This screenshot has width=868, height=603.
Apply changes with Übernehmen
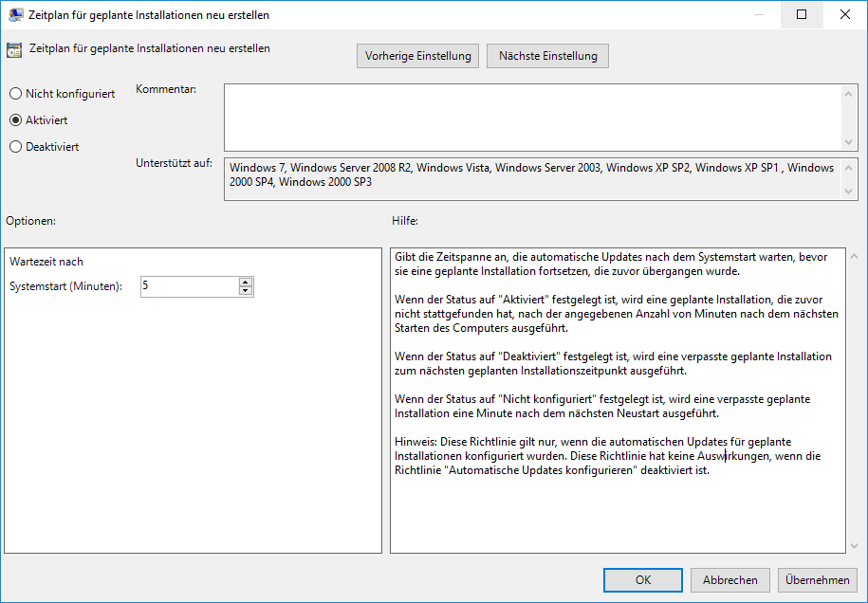[817, 580]
